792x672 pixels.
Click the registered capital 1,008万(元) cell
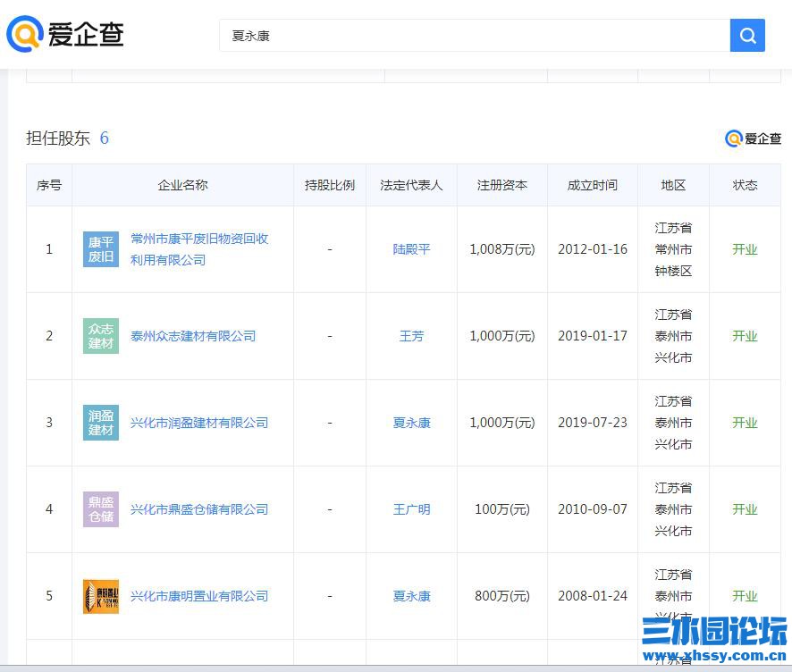(x=502, y=249)
